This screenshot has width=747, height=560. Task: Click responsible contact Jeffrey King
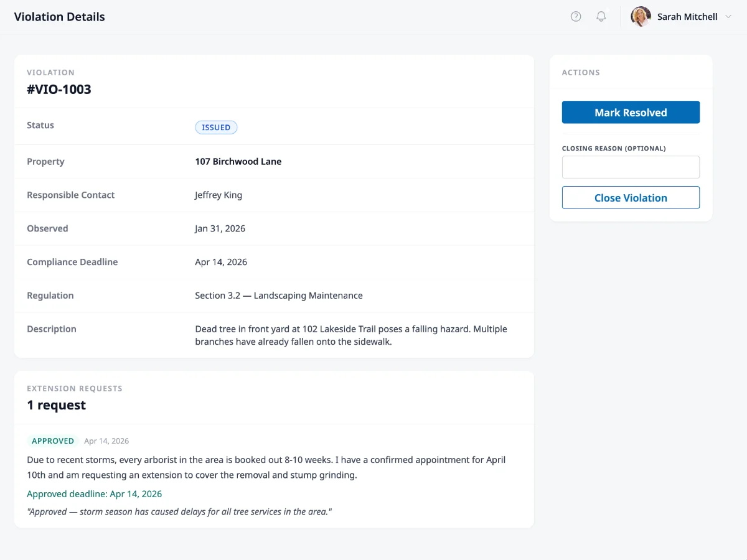point(218,195)
